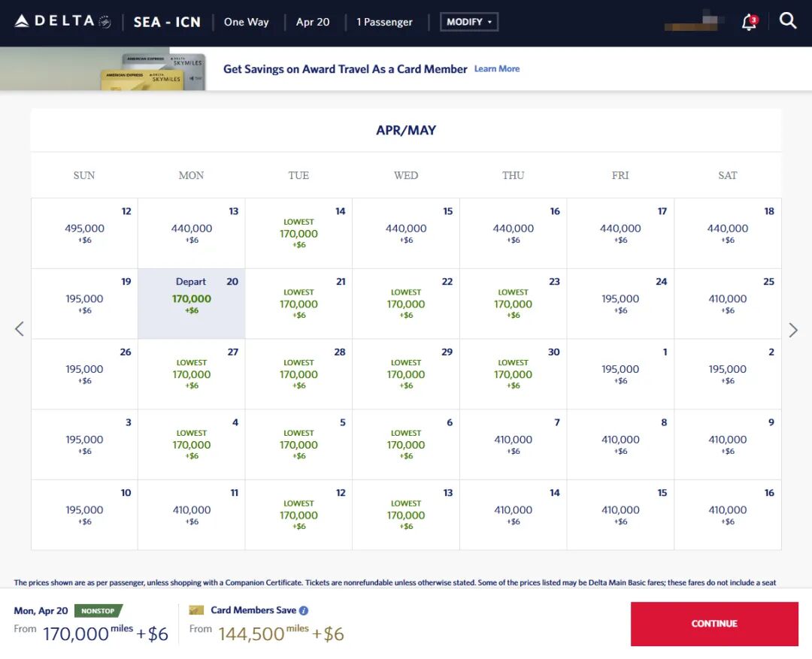Click the search magnifier icon
This screenshot has width=812, height=659.
coord(788,21)
